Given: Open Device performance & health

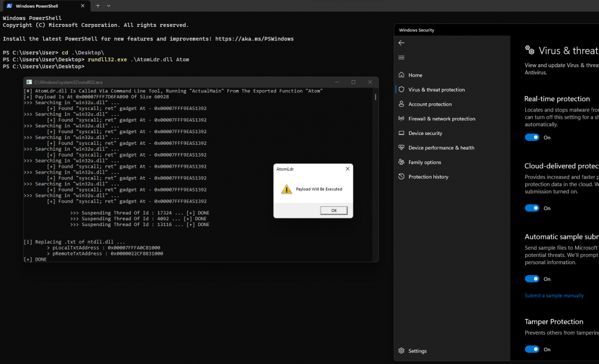Looking at the screenshot, I should [441, 148].
